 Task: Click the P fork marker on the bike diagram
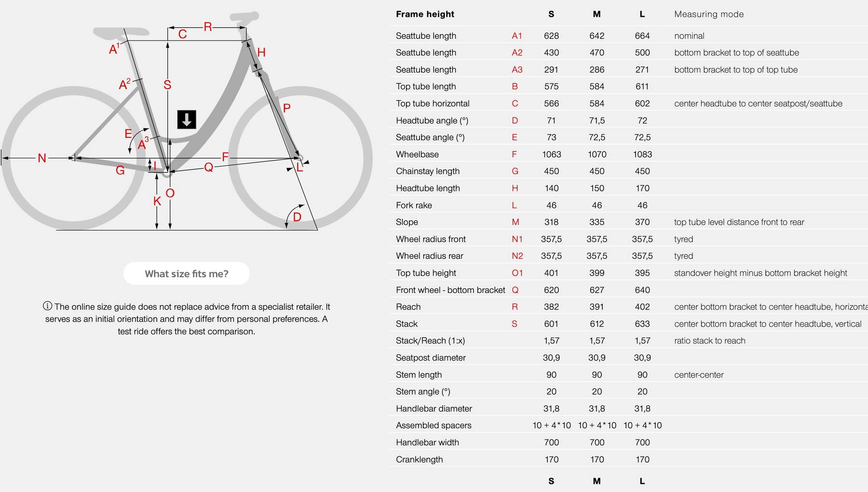286,108
